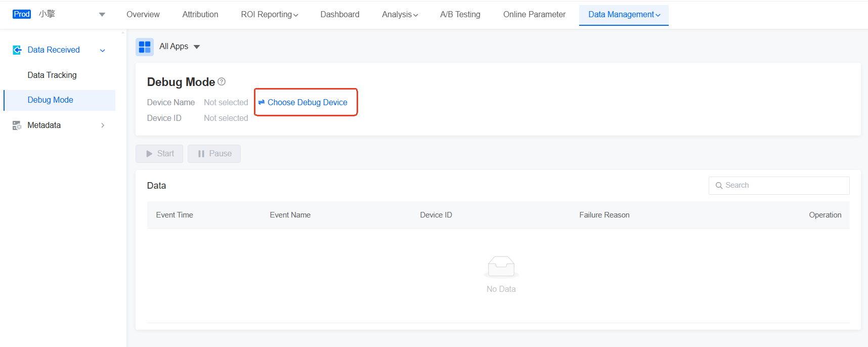Click the Data Received sidebar icon
The image size is (868, 347).
(x=17, y=50)
